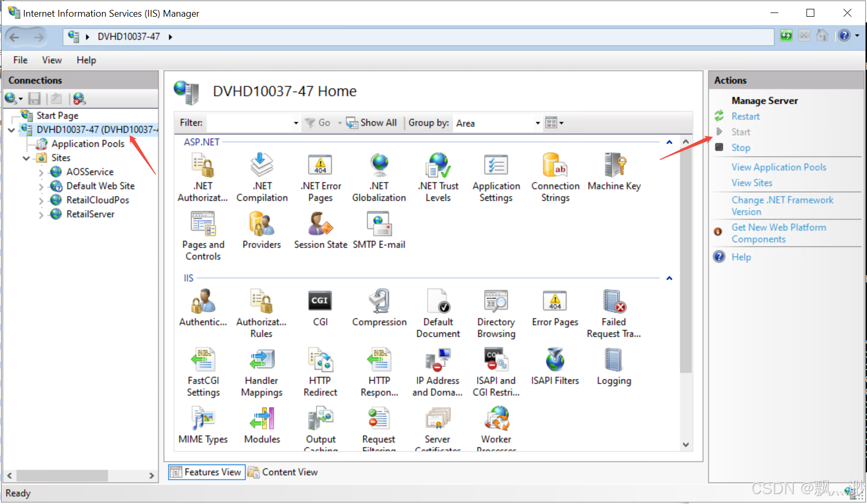Expand the AOSService site node
The width and height of the screenshot is (867, 504).
tap(41, 172)
